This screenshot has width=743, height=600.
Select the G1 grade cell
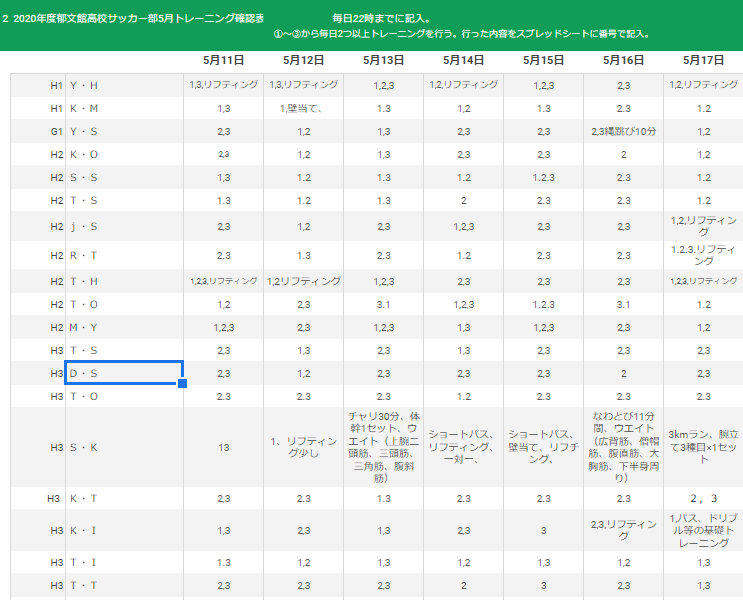(x=57, y=131)
